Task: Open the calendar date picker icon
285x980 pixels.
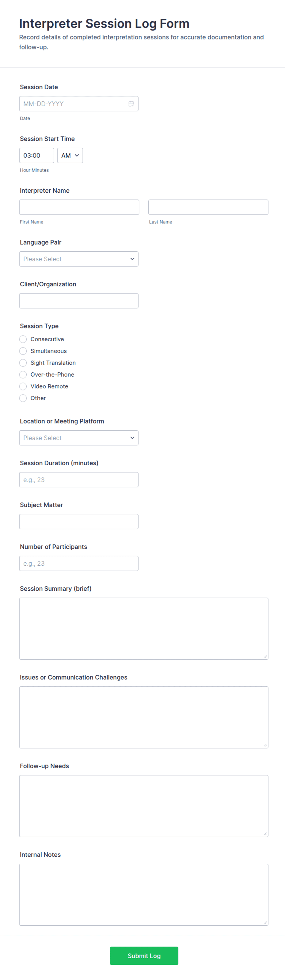Action: (x=131, y=104)
